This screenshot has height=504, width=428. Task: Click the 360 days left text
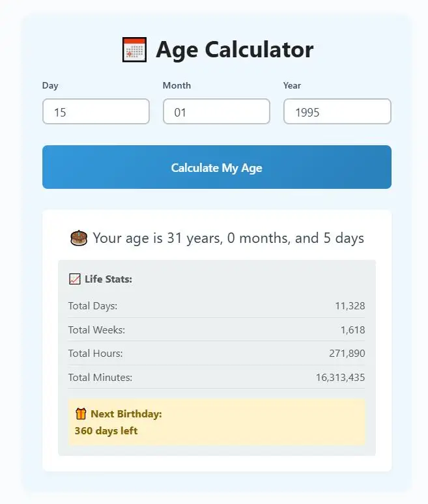click(106, 431)
